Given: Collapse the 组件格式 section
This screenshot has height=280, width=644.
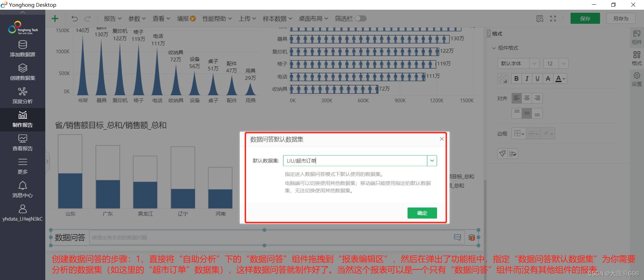Looking at the screenshot, I should 494,48.
